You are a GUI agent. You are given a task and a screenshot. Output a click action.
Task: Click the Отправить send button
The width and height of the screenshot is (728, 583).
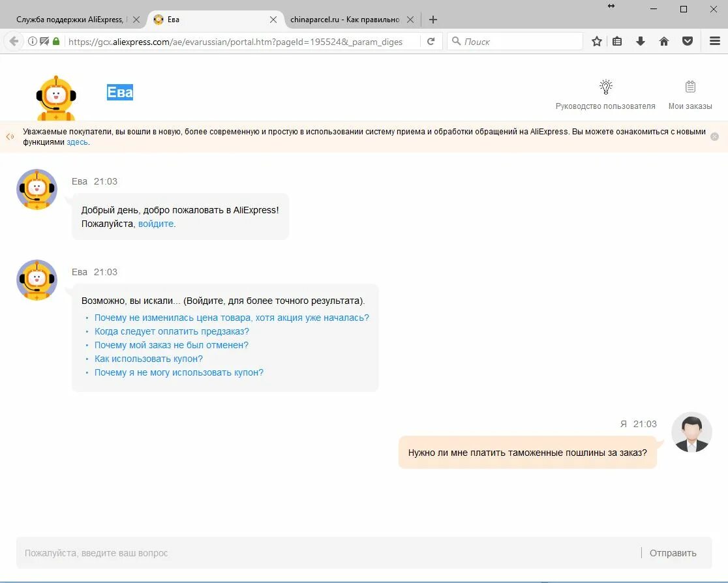coord(673,553)
